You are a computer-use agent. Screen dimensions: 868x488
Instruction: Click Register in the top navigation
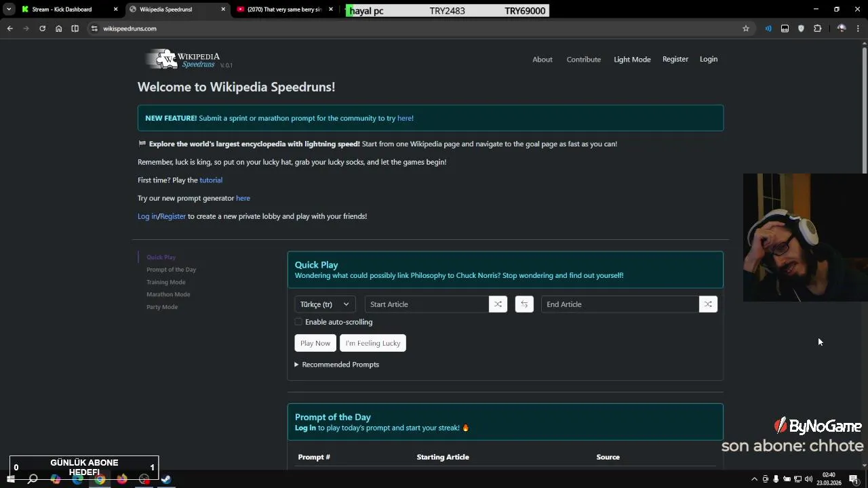[x=675, y=59]
